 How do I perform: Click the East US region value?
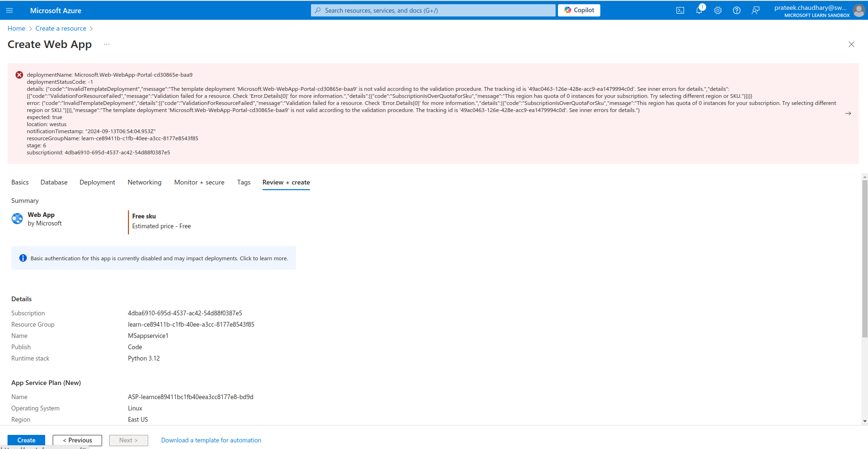[x=138, y=419]
